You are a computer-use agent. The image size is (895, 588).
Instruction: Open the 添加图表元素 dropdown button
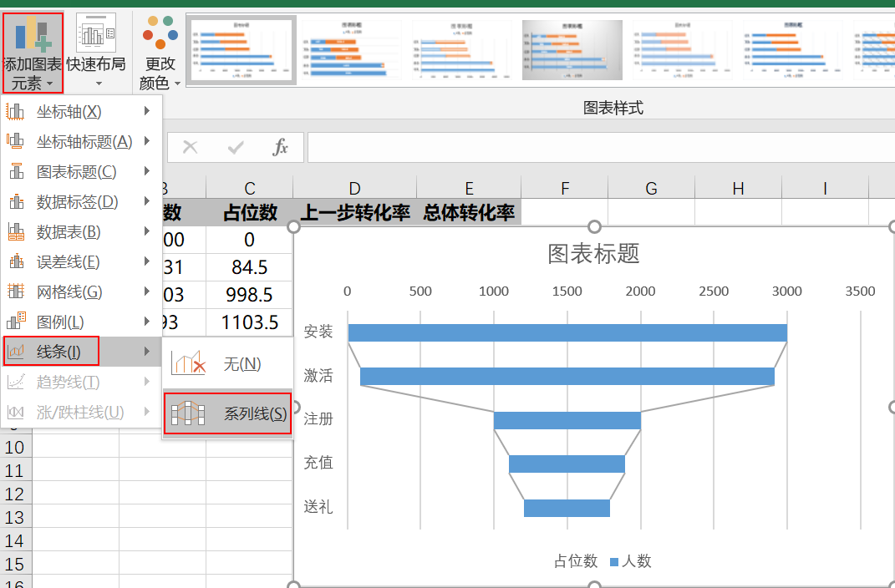(x=33, y=53)
